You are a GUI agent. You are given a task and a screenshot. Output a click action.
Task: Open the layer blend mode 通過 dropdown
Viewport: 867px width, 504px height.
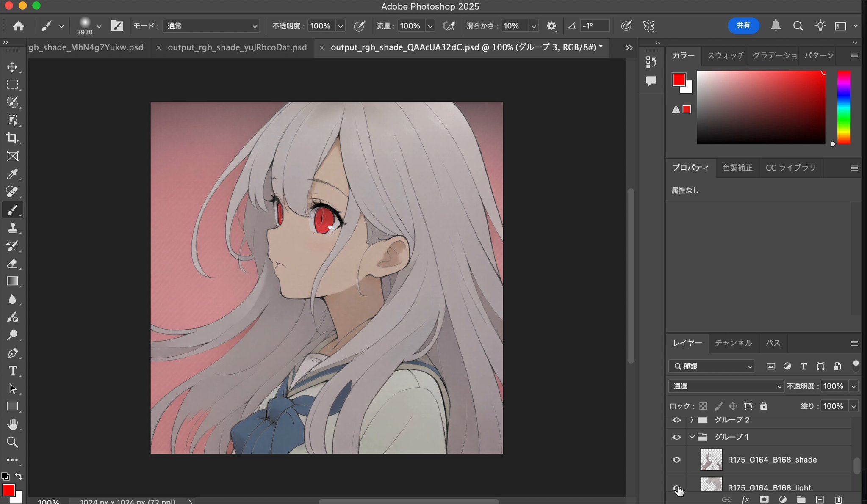(726, 386)
